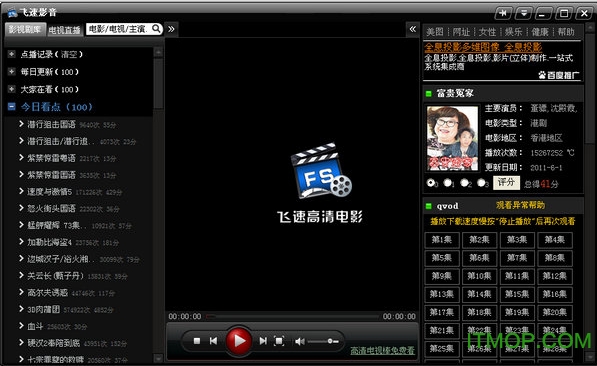Open the 怒火街头国语 list entry
The height and width of the screenshot is (366, 597).
(x=51, y=208)
